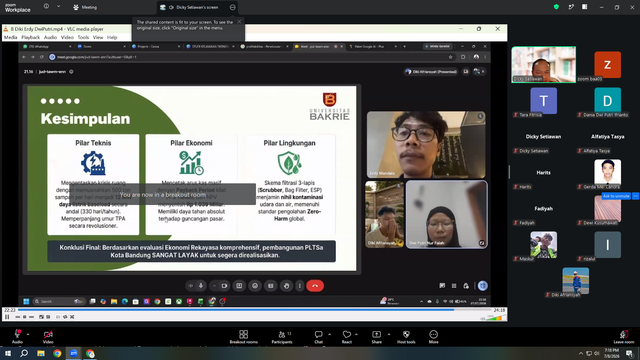Click Ask to unmute button

point(616,196)
